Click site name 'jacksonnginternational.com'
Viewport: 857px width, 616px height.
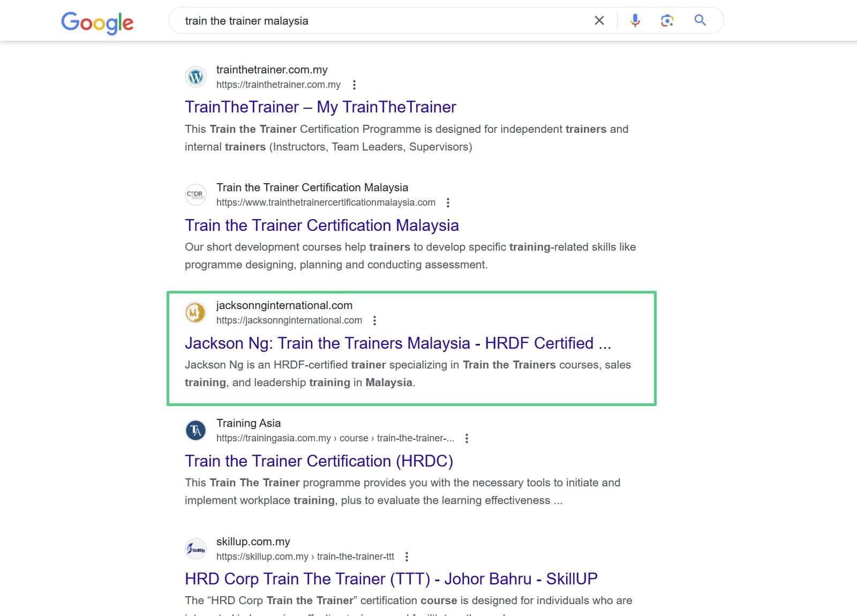(x=284, y=305)
